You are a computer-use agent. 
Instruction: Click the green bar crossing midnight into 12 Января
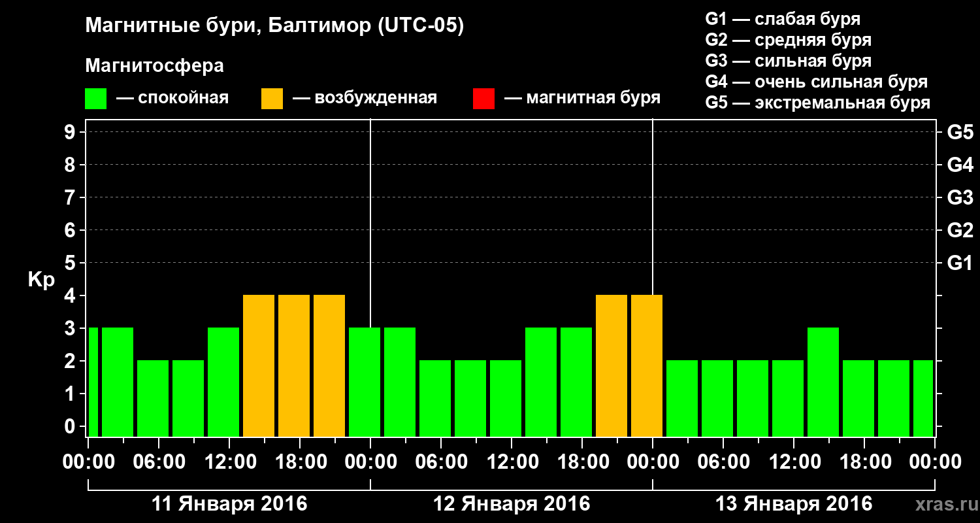pos(365,382)
